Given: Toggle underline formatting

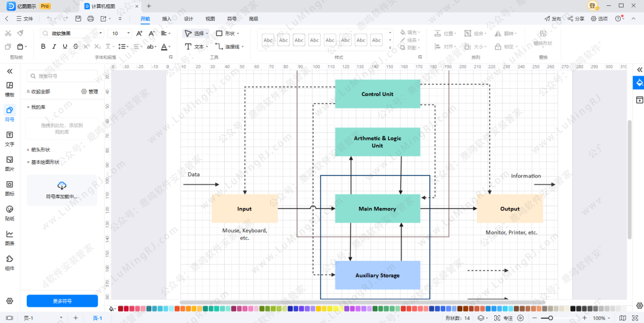Looking at the screenshot, I should click(65, 46).
